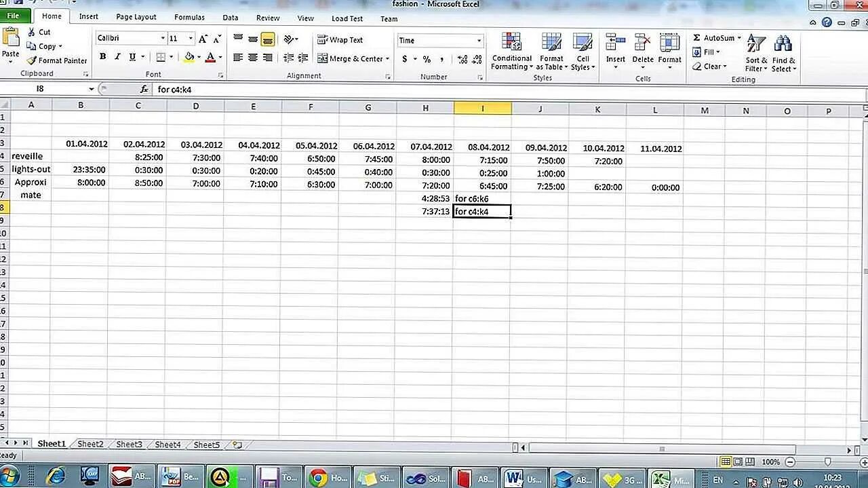
Task: Toggle Align Text Right
Action: (x=268, y=58)
